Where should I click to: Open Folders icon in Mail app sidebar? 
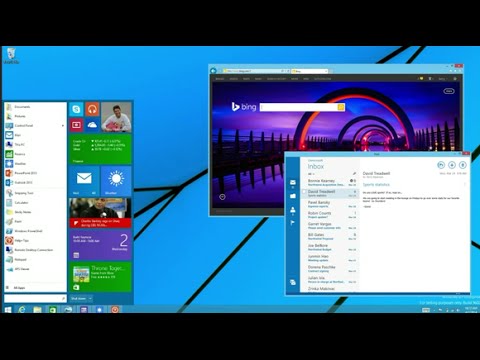click(293, 196)
